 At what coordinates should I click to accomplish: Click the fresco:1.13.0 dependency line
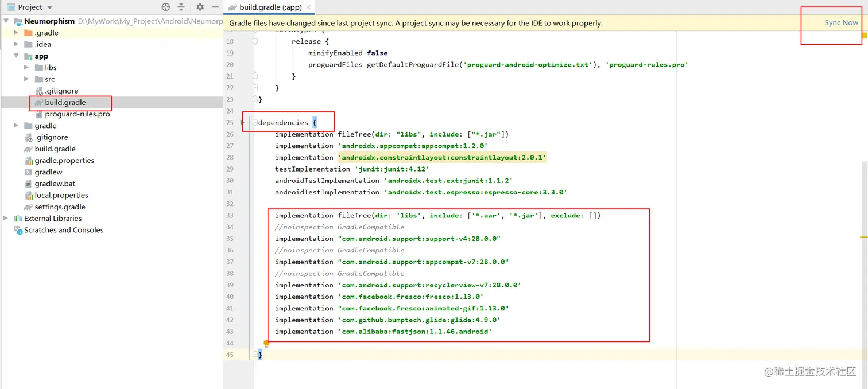[379, 297]
